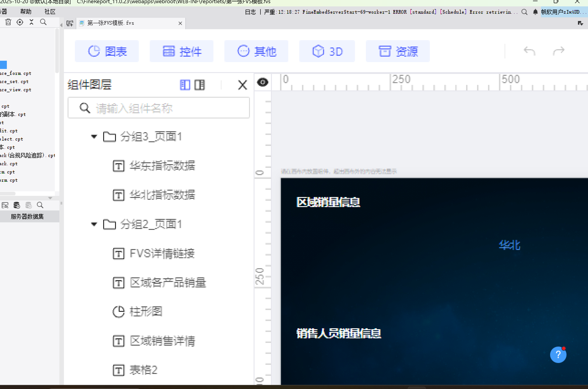Open the 图表 component button
Viewport: 588px width, 389px height.
tap(107, 51)
